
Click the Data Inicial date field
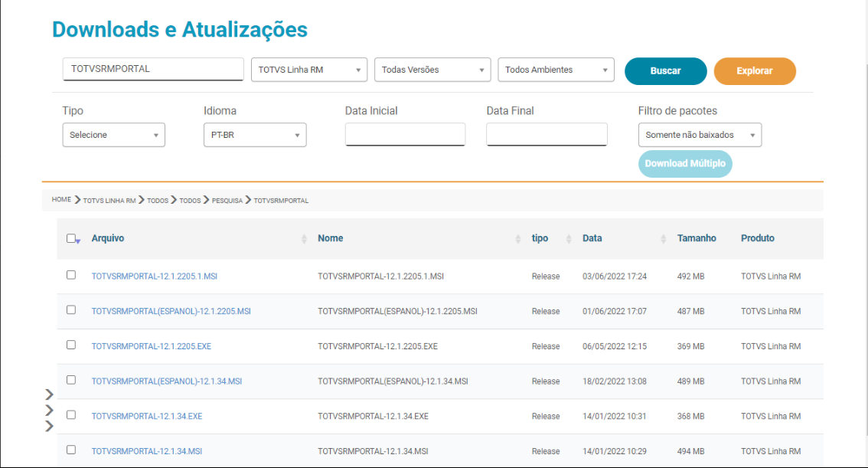click(405, 134)
